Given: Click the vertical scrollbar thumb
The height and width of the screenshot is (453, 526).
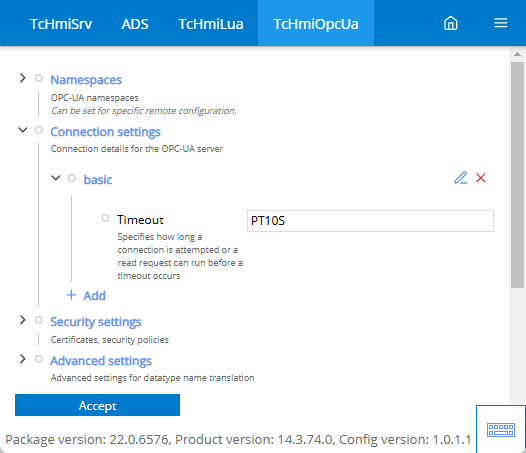Looking at the screenshot, I should click(517, 174).
